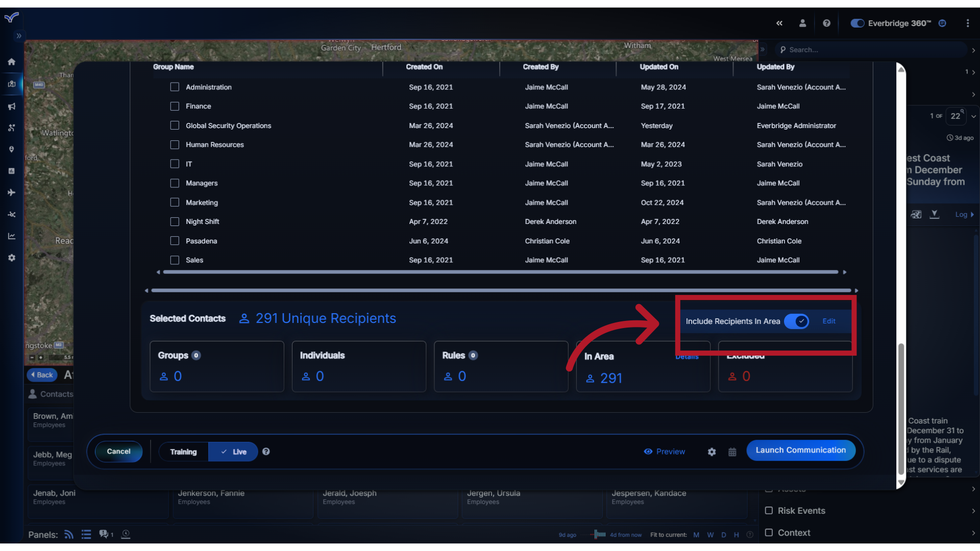Check the Administration group checkbox

click(x=175, y=87)
